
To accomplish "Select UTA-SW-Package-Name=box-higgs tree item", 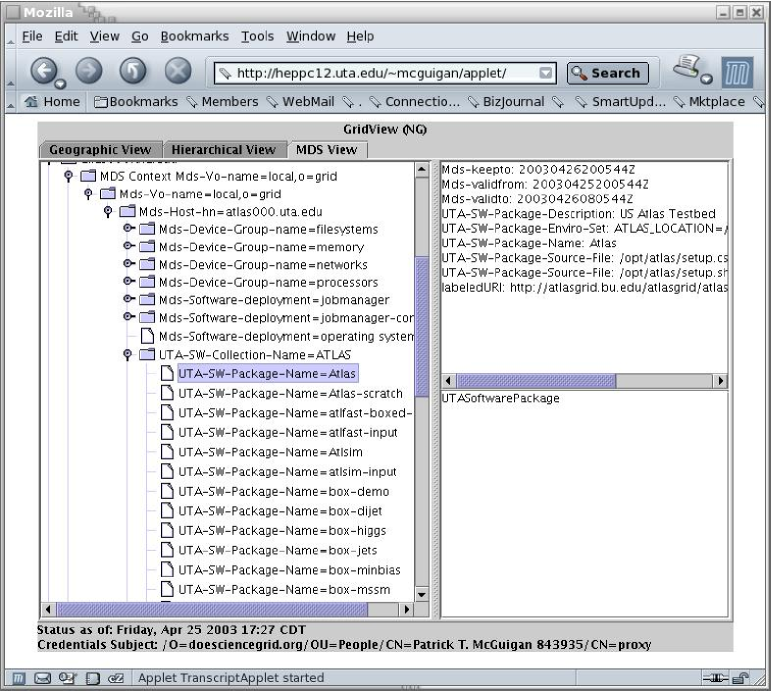I will pos(281,530).
